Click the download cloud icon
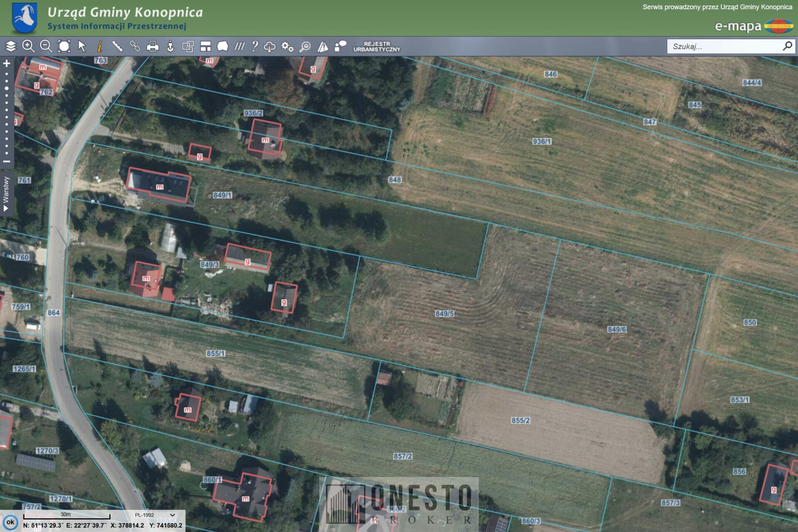798x532 pixels. click(269, 47)
